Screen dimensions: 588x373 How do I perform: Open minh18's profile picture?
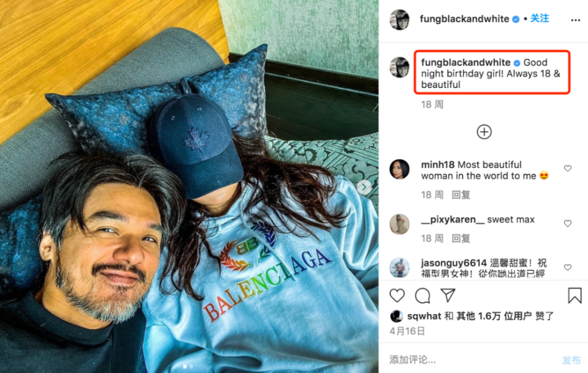[x=399, y=169]
